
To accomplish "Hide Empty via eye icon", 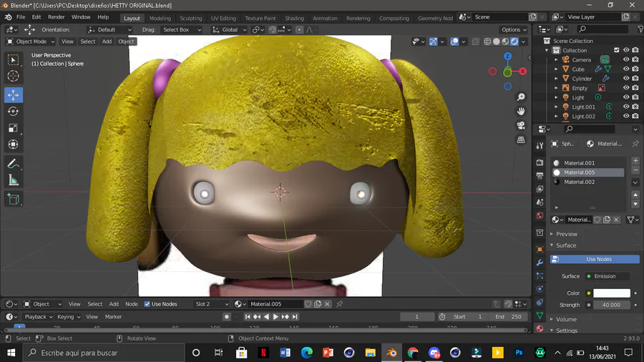I will [626, 88].
